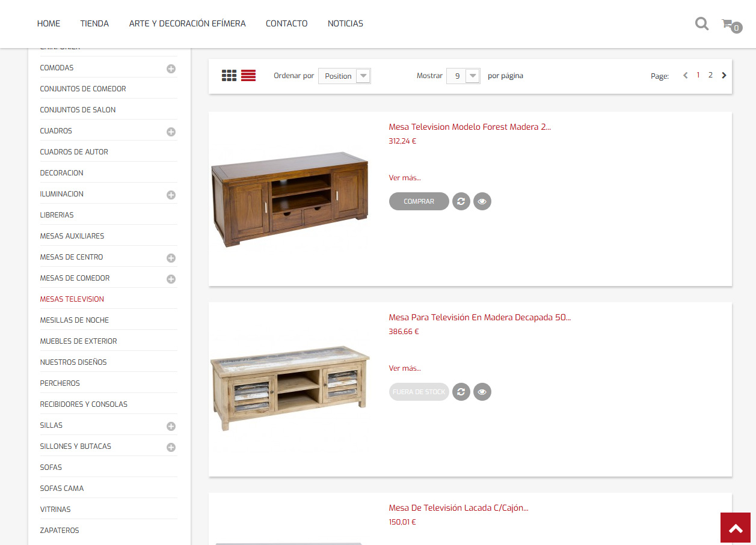Expand the CUADROS category
The height and width of the screenshot is (545, 756).
[171, 132]
